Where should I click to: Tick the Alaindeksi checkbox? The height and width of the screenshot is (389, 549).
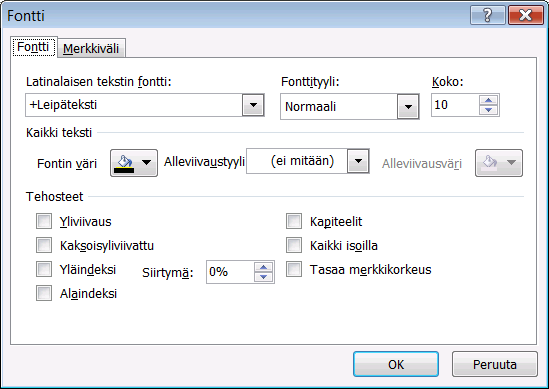[44, 293]
